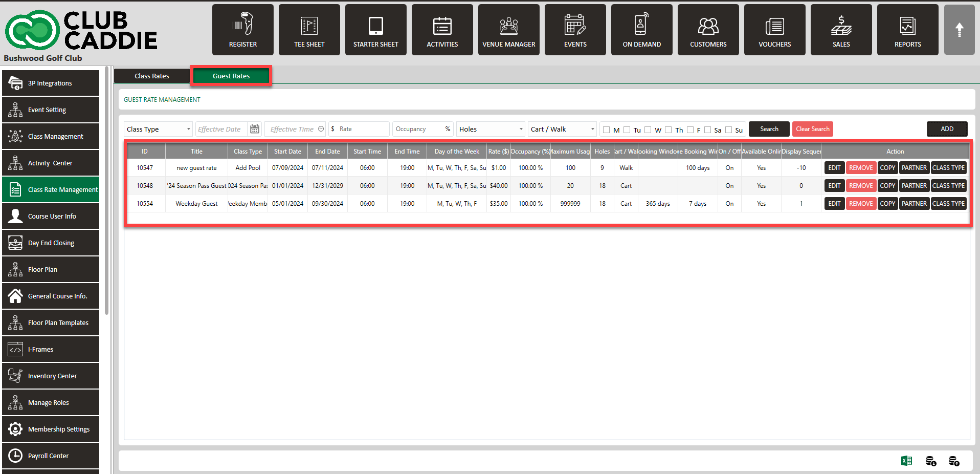Click the Search button
The width and height of the screenshot is (980, 474).
click(769, 129)
